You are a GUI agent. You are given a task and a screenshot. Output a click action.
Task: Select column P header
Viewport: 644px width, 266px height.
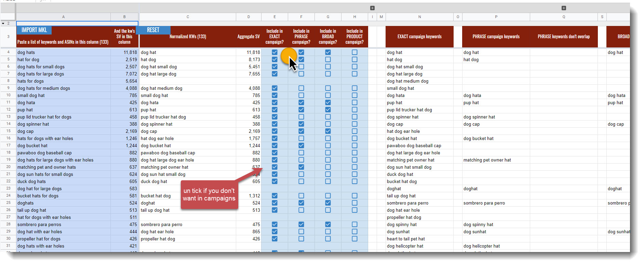coord(496,17)
